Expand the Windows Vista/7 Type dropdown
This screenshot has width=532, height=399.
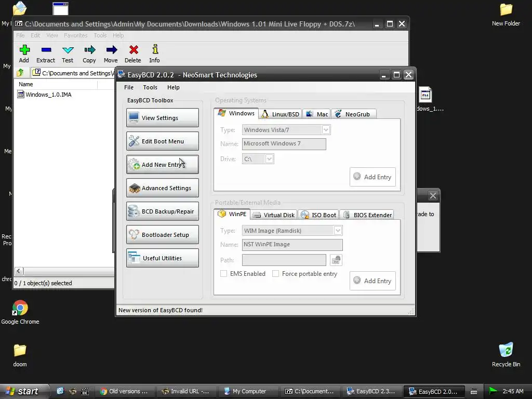tap(326, 129)
